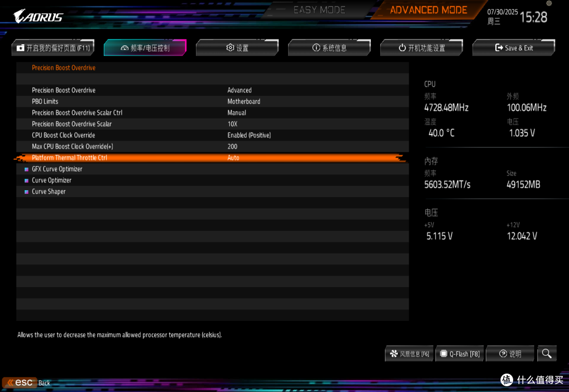The width and height of the screenshot is (569, 392).
Task: Click the 40.0 °C temperature reading
Action: click(442, 133)
